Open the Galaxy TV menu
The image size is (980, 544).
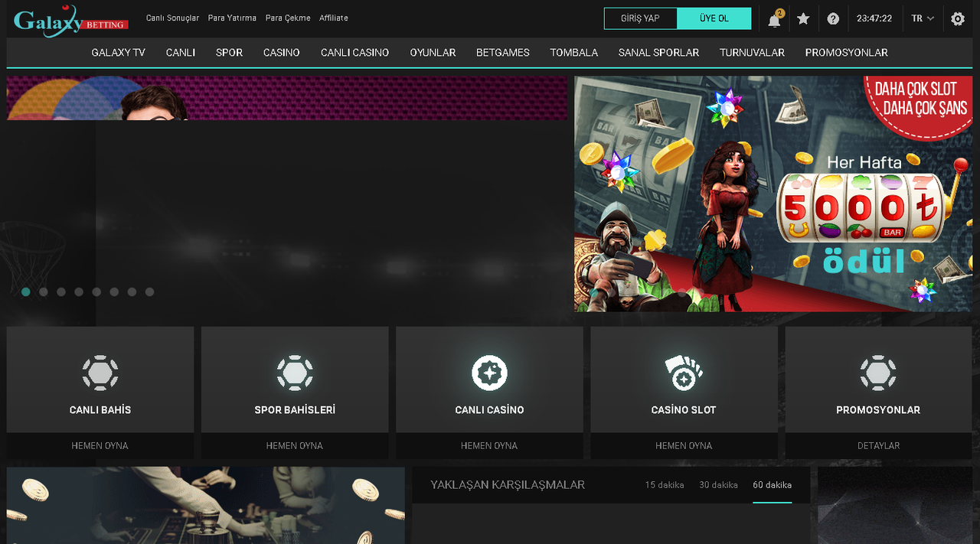[x=118, y=53]
